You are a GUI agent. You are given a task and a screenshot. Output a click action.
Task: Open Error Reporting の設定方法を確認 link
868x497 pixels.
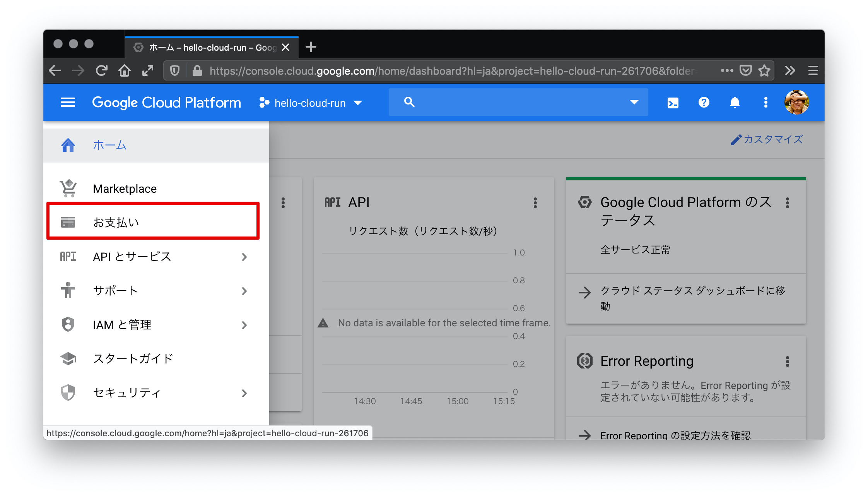click(x=675, y=435)
